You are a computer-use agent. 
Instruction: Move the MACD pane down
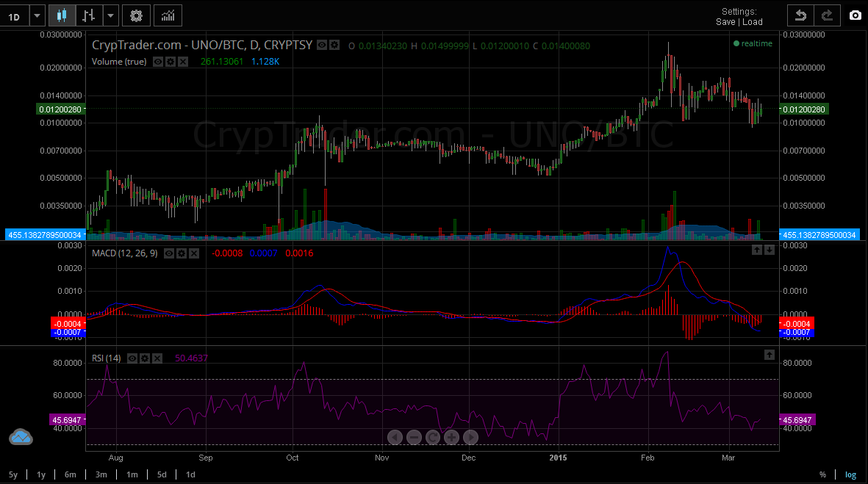coord(770,250)
